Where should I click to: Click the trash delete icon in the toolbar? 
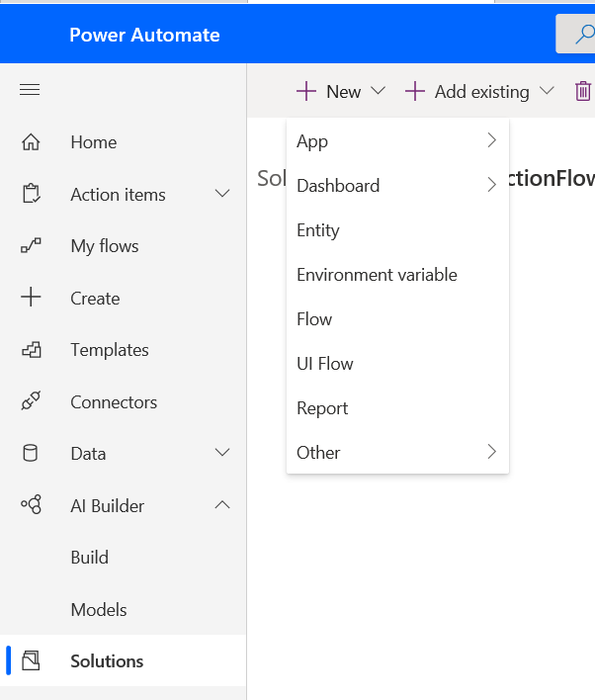(583, 91)
